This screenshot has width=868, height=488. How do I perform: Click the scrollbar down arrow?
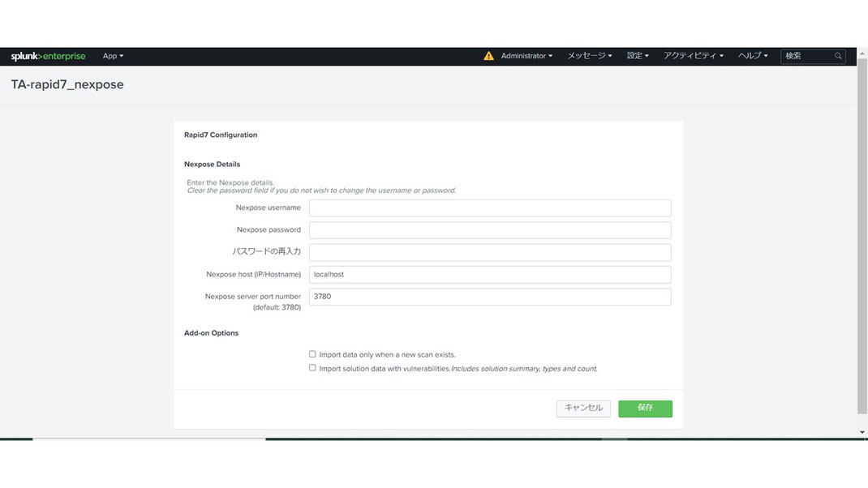tap(862, 432)
